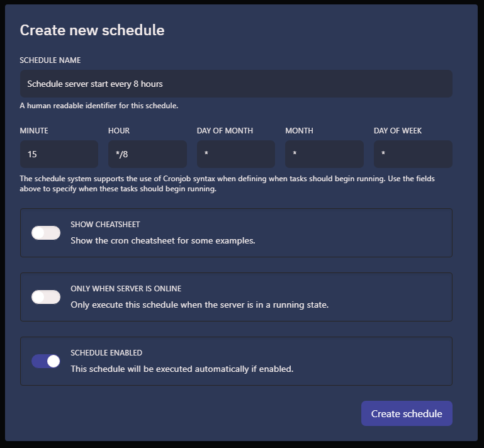Click the SCHEDULE NAME label

[50, 60]
